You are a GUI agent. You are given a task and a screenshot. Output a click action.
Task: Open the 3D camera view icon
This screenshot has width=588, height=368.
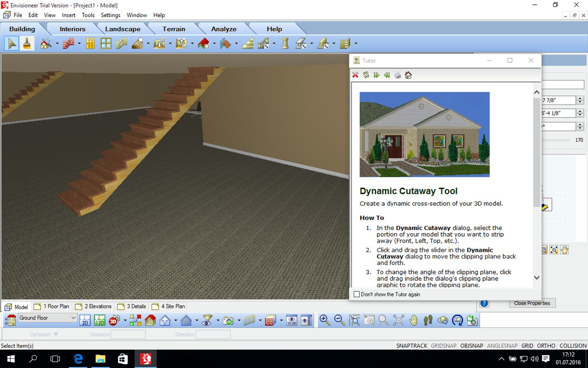pyautogui.click(x=115, y=320)
